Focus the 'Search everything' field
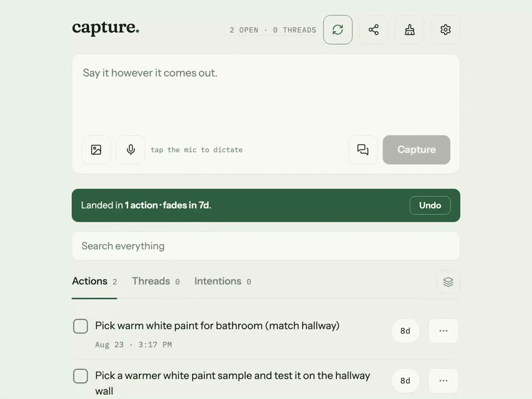The height and width of the screenshot is (399, 532). pyautogui.click(x=265, y=246)
